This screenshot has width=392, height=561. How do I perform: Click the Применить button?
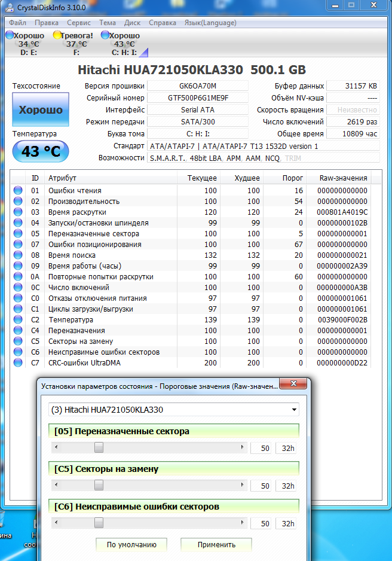(x=216, y=544)
